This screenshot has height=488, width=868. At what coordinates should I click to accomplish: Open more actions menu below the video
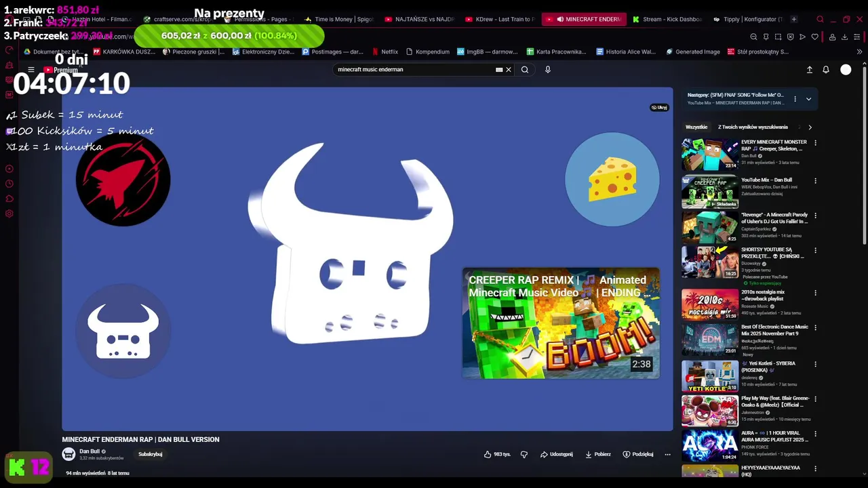[x=667, y=454]
